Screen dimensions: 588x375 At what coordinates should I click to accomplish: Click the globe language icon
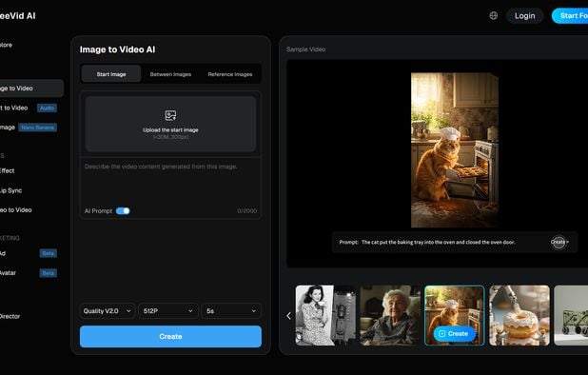click(x=494, y=16)
